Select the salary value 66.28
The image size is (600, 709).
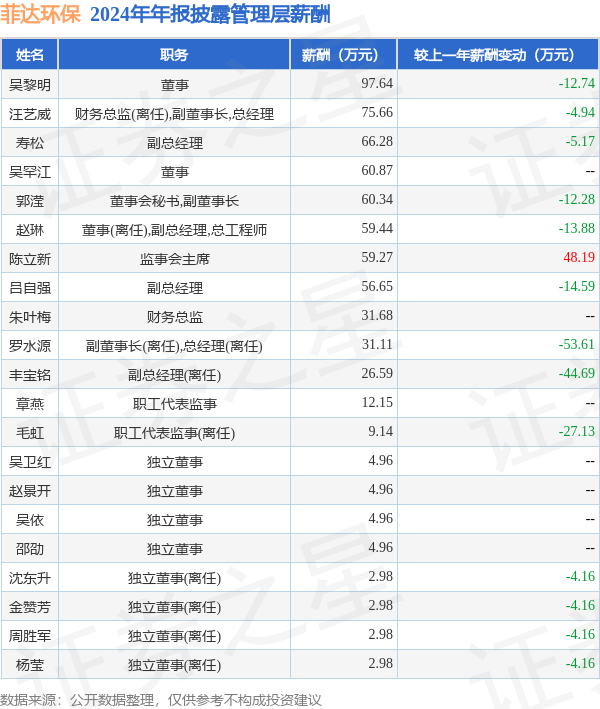[x=377, y=142]
